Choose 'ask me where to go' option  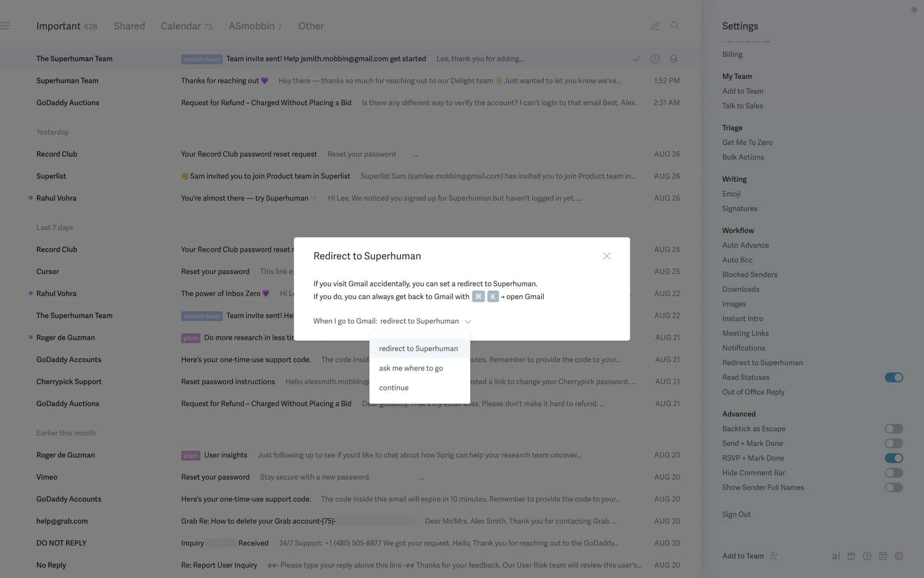[x=411, y=368]
